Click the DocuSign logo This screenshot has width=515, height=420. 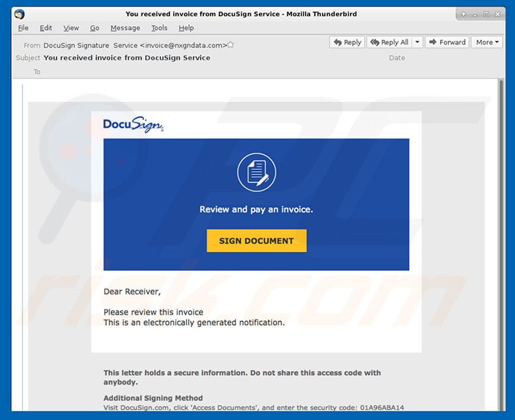[x=133, y=124]
